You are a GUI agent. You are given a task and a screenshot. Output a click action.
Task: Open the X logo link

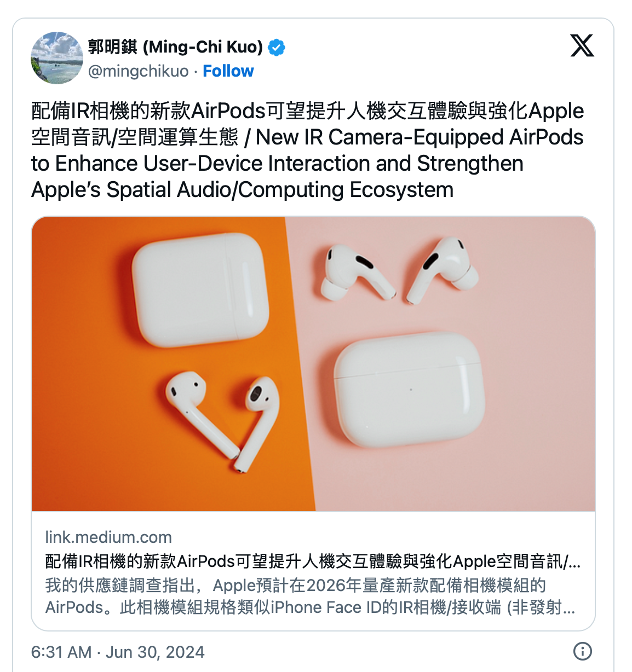click(x=582, y=45)
